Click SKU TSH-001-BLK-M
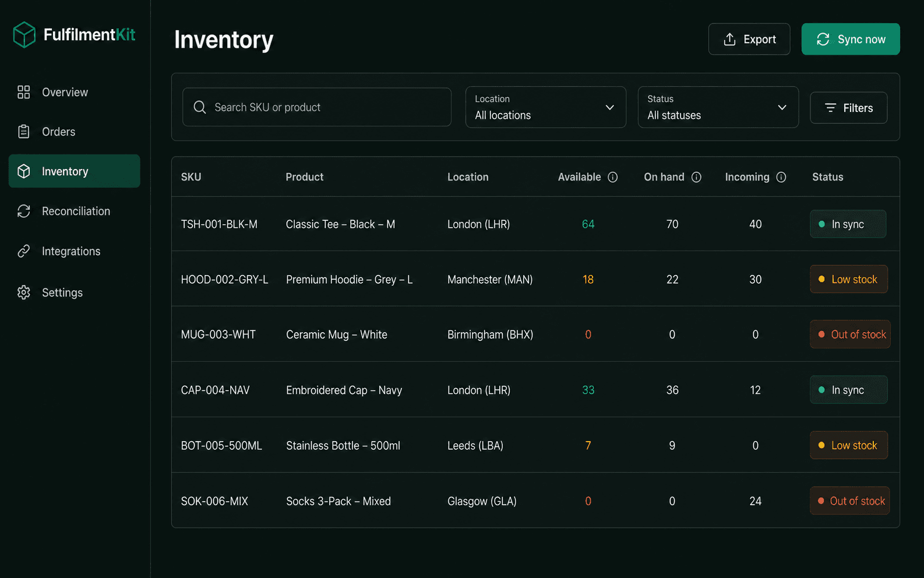This screenshot has height=578, width=924. [x=219, y=224]
